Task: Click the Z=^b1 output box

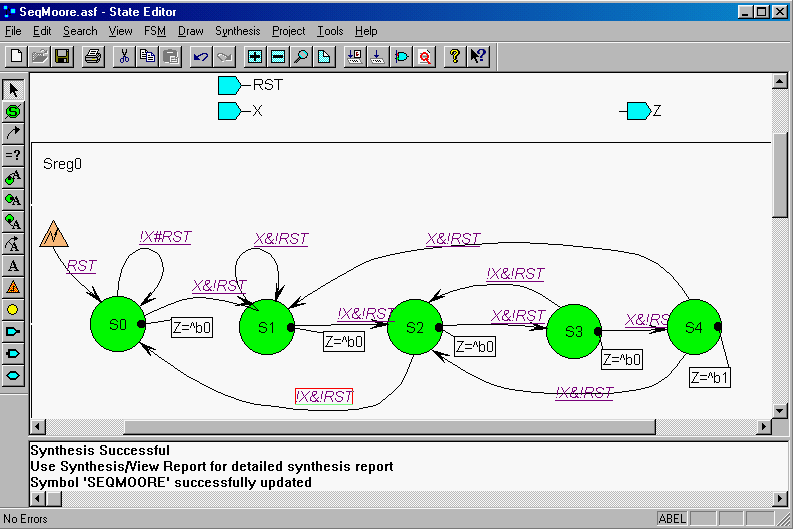Action: click(711, 378)
